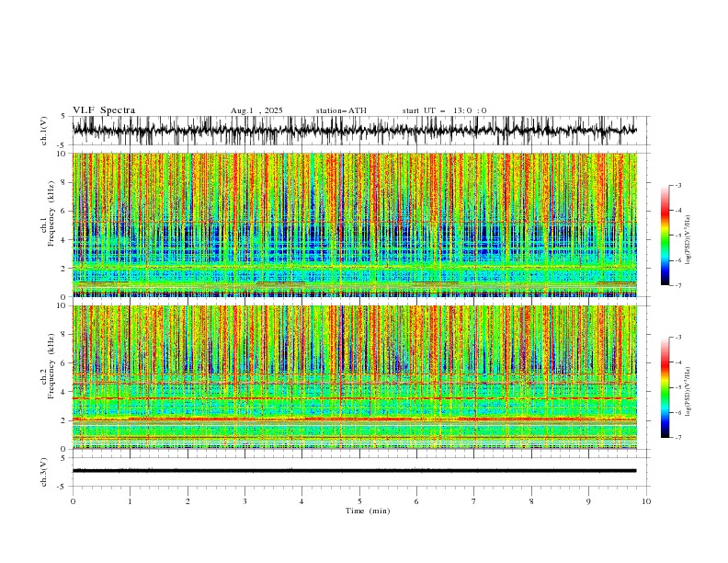Click the time axis tick label '10'

click(646, 501)
